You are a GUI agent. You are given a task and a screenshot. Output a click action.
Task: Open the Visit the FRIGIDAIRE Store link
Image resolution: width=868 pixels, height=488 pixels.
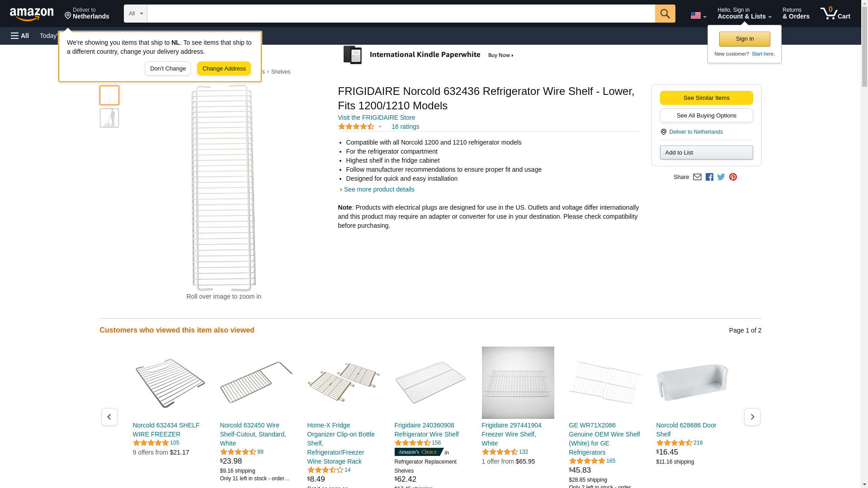click(x=376, y=117)
